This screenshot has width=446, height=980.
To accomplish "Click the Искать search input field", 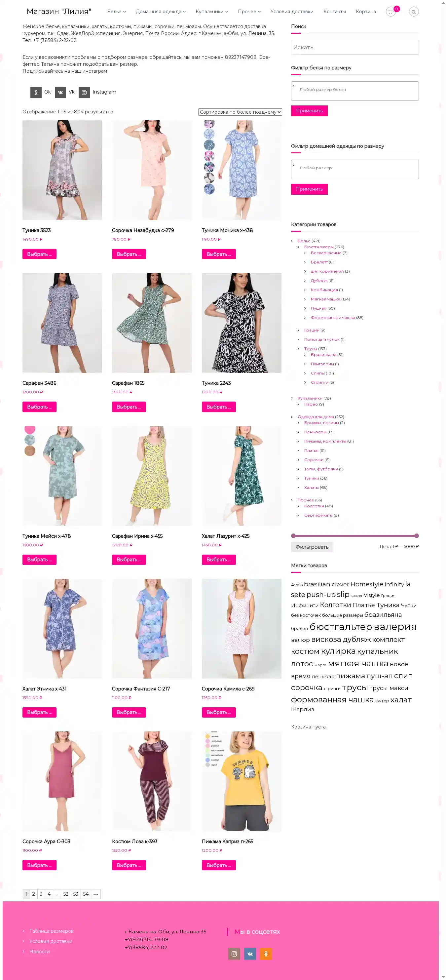I will click(355, 47).
